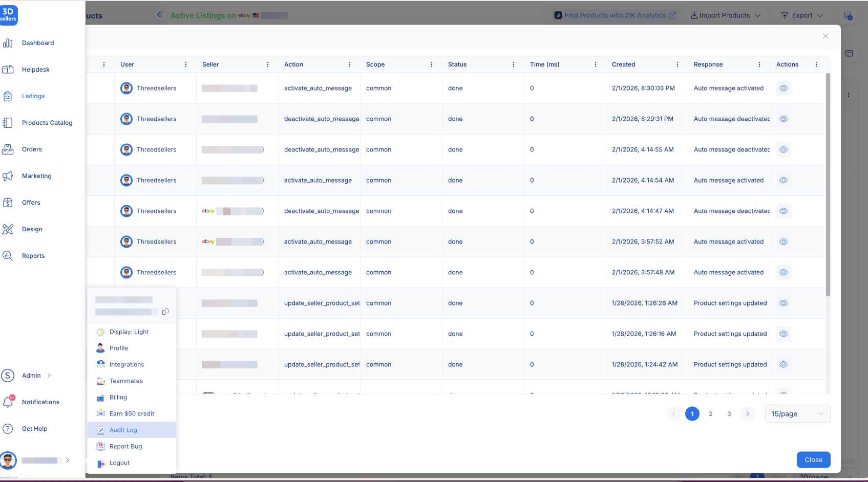Open the 15/page dropdown
Image resolution: width=868 pixels, height=482 pixels.
pos(797,413)
